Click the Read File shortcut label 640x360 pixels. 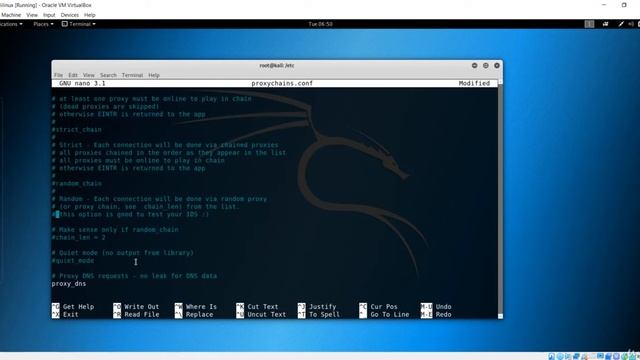142,314
